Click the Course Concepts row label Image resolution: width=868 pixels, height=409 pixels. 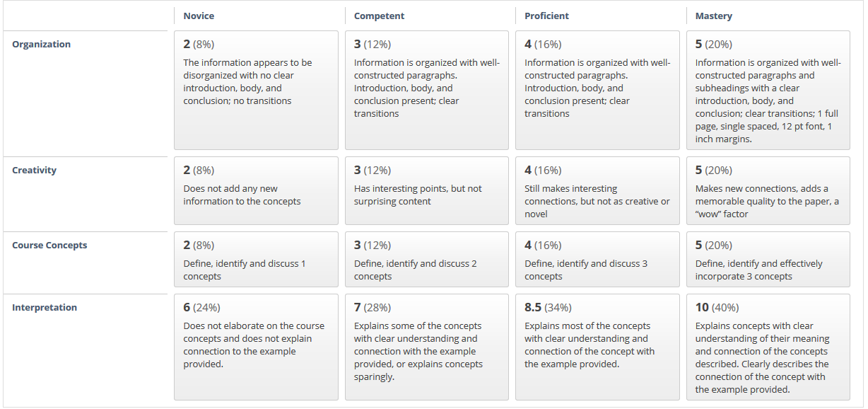coord(49,246)
